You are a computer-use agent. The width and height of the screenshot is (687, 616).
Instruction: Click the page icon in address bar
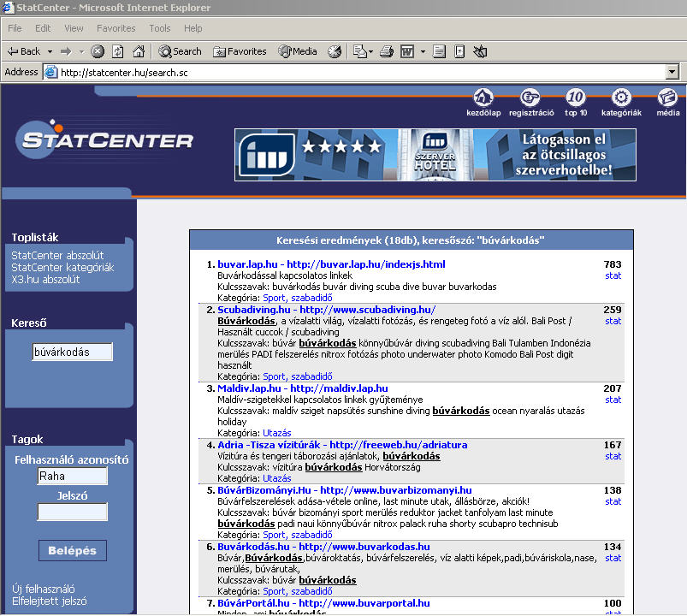pos(50,72)
